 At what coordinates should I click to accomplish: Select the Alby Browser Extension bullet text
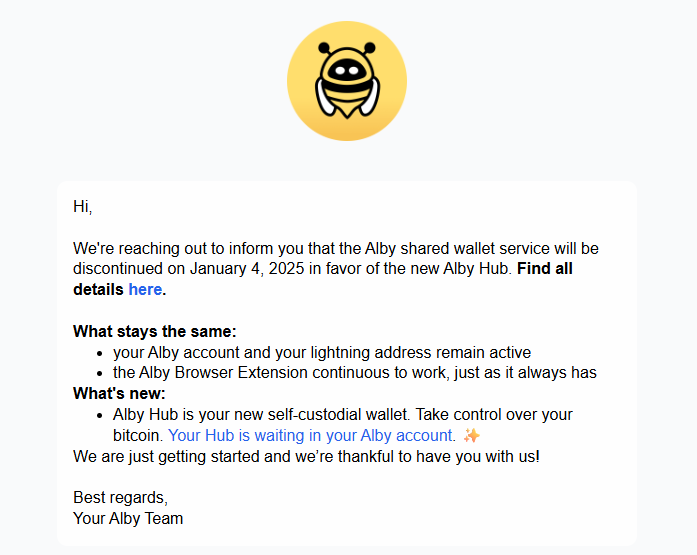tap(355, 372)
